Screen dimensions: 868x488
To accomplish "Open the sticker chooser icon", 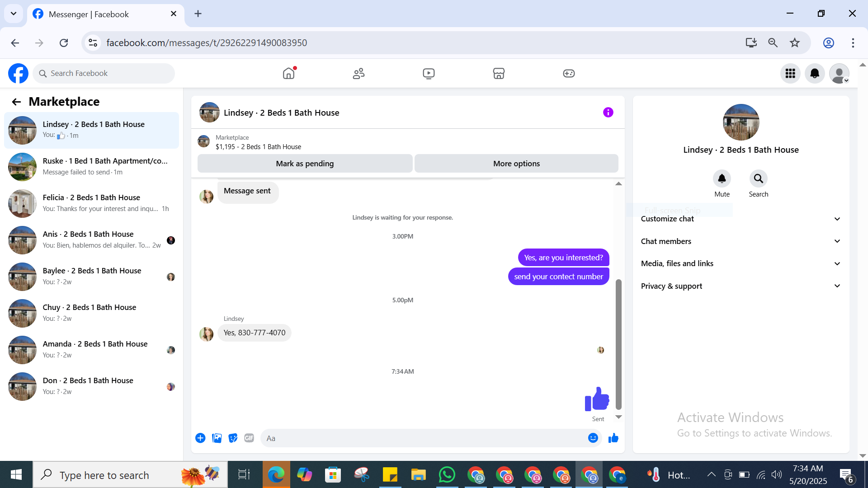I will [x=233, y=438].
